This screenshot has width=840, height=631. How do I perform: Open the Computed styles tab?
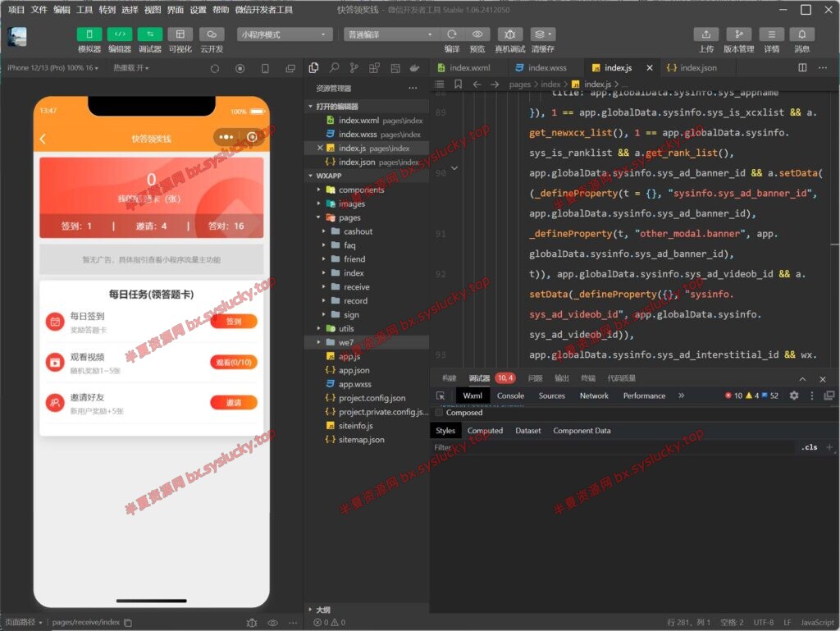pyautogui.click(x=485, y=430)
